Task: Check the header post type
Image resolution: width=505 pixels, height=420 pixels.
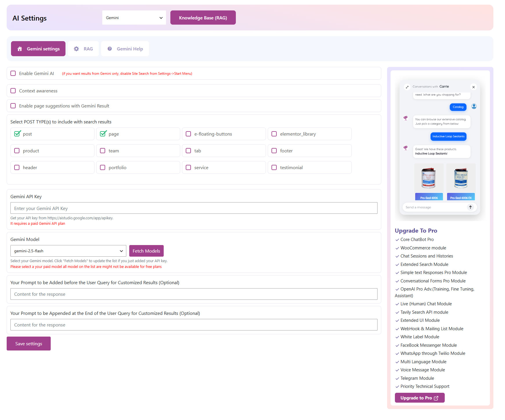Action: (x=17, y=167)
